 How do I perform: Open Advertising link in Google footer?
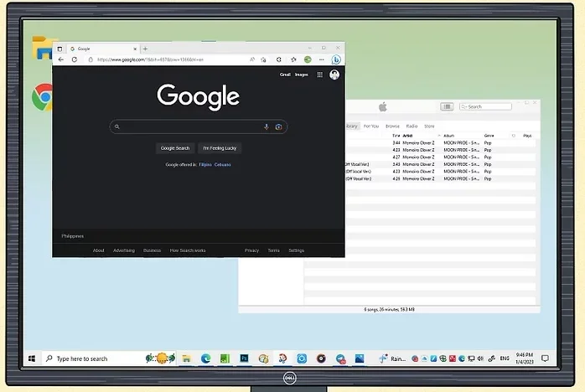tap(124, 250)
